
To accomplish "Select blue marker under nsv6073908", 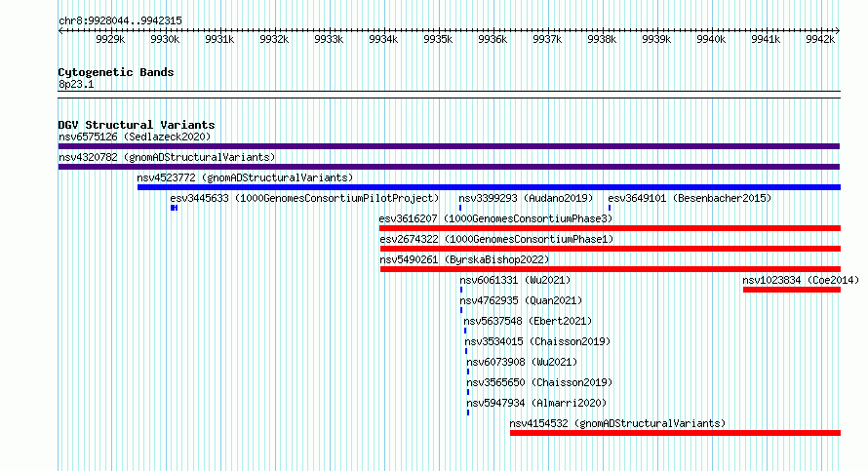I will [468, 372].
